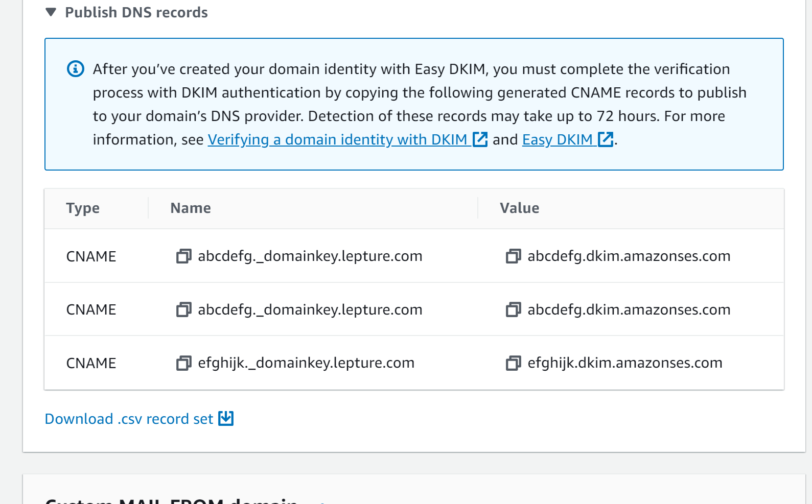Click the info icon in the blue notice

pyautogui.click(x=76, y=68)
